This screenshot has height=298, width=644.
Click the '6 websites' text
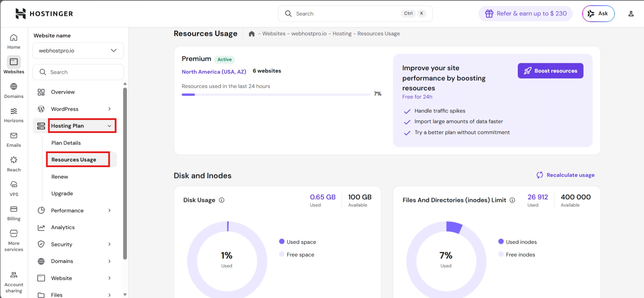pyautogui.click(x=267, y=71)
